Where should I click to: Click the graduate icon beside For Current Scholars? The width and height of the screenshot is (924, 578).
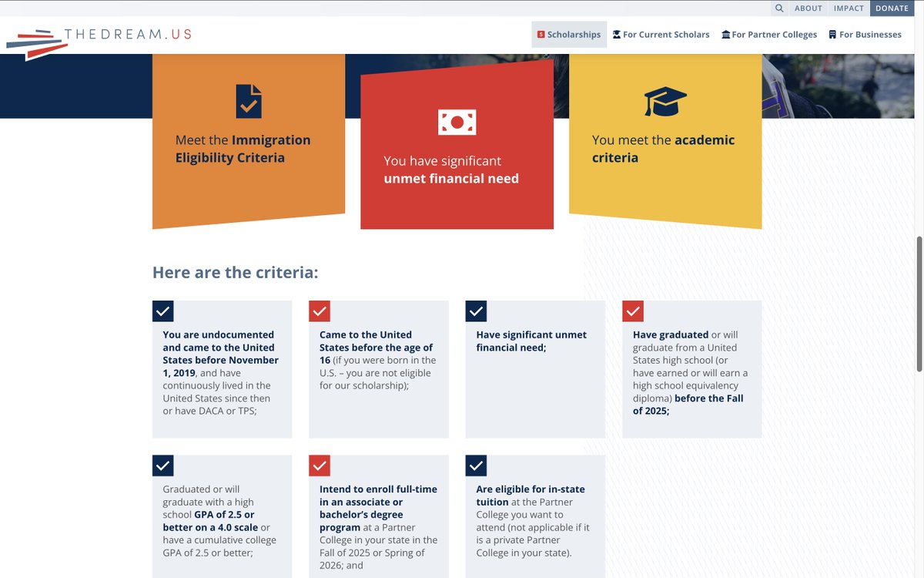[616, 35]
